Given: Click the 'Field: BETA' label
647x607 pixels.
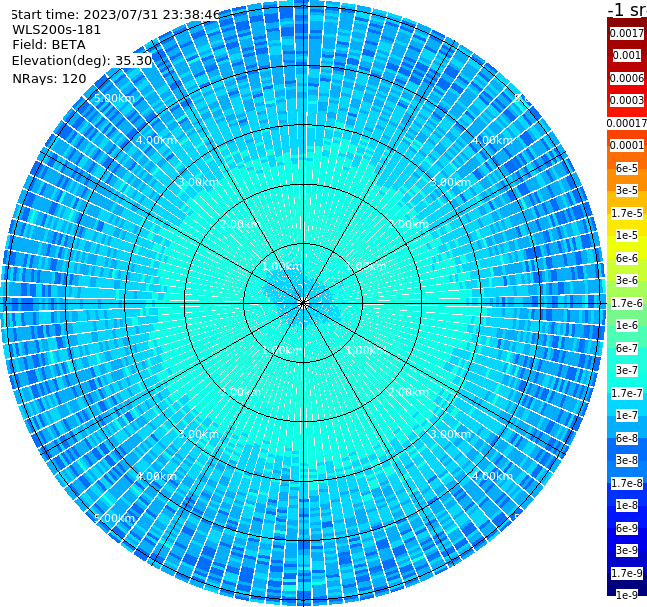Looking at the screenshot, I should coord(49,45).
